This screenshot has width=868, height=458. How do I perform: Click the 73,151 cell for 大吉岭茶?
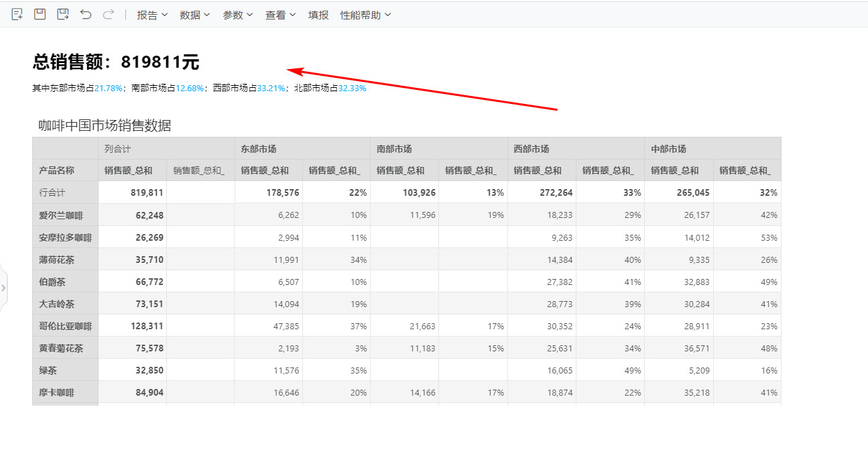click(132, 304)
